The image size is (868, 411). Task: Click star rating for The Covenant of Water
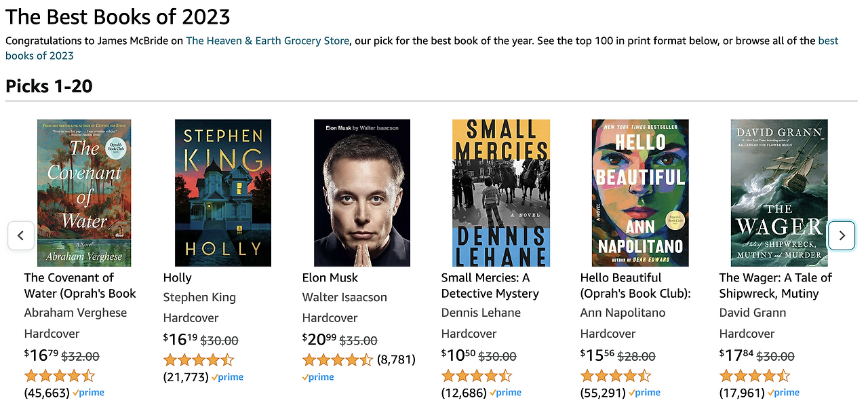click(x=59, y=376)
